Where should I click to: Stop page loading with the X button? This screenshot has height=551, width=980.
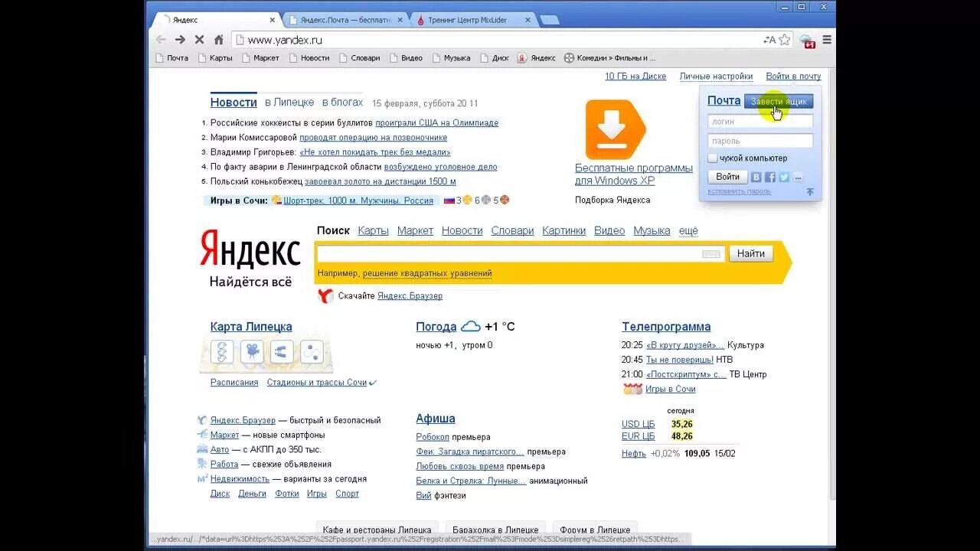pos(199,40)
